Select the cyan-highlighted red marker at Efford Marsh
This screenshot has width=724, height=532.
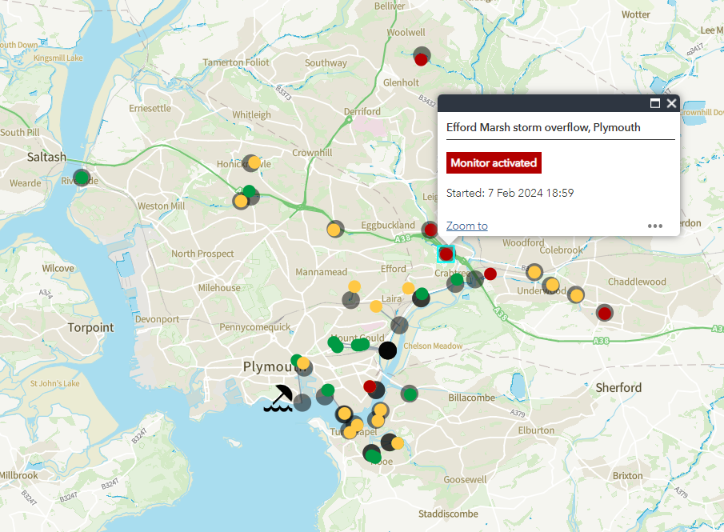point(446,254)
